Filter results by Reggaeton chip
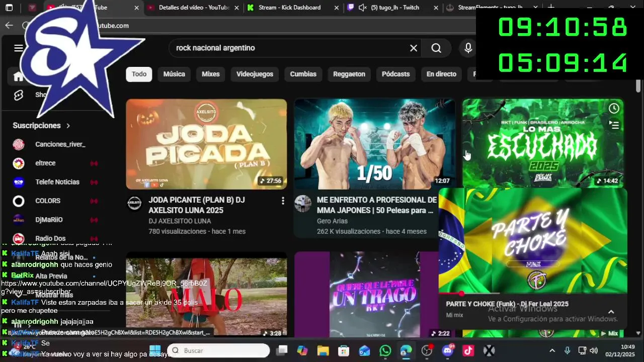 [x=349, y=74]
